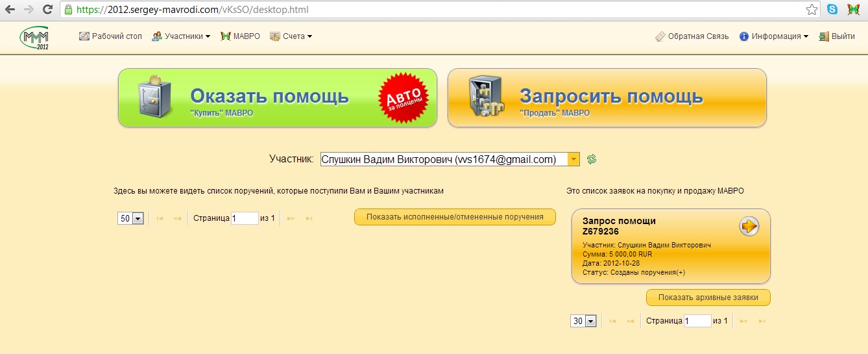Refresh the participant list icon
Image resolution: width=868 pixels, height=354 pixels.
tap(592, 159)
